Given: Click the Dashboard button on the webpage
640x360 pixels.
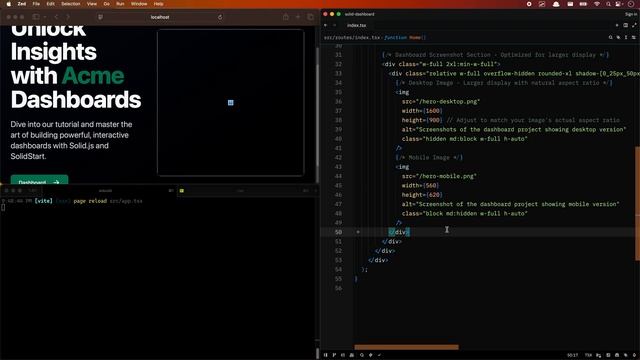Looking at the screenshot, I should pyautogui.click(x=39, y=180).
